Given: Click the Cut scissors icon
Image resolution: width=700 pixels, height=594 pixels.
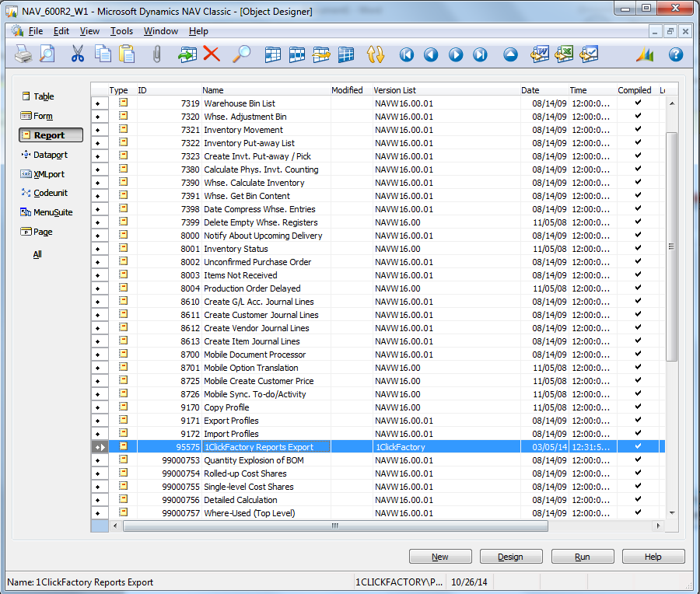Looking at the screenshot, I should pyautogui.click(x=78, y=54).
